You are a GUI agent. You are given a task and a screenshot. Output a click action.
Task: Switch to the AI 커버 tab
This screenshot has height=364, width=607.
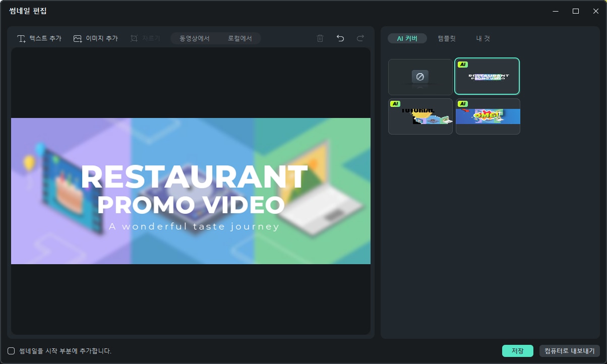point(407,38)
